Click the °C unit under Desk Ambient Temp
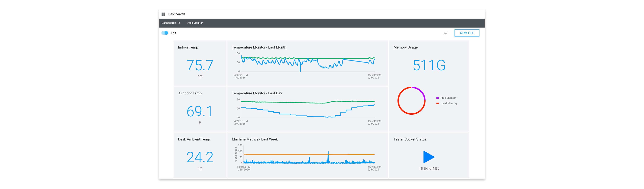This screenshot has height=189, width=644. tap(200, 169)
